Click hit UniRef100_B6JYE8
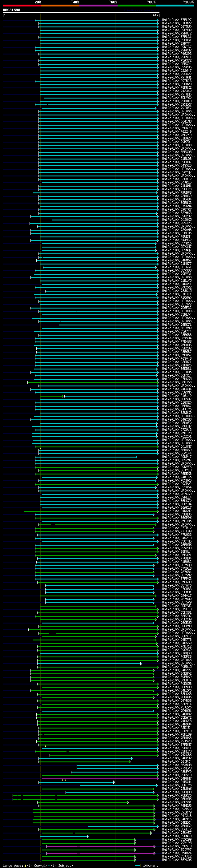The height and width of the screenshot is (868, 197). point(176,470)
